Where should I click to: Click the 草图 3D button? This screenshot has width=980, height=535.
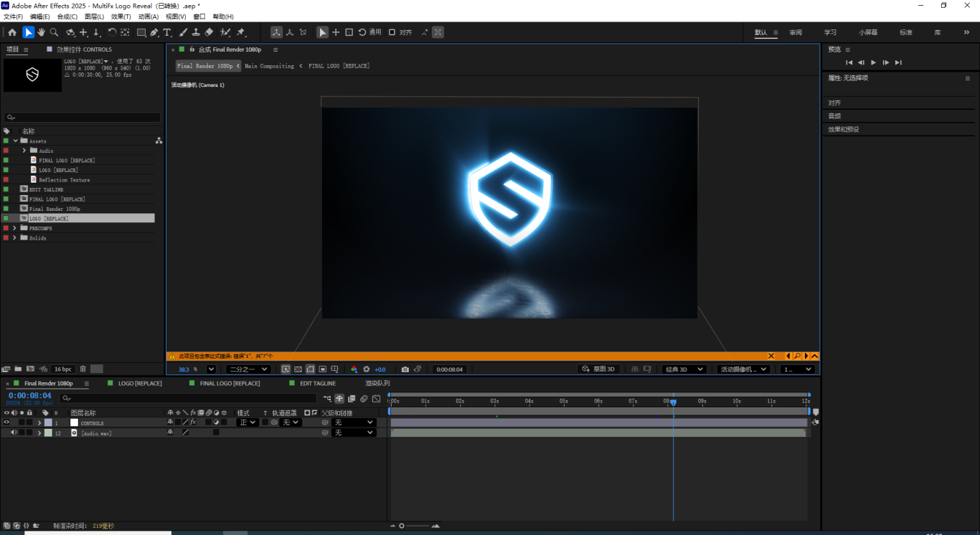599,369
